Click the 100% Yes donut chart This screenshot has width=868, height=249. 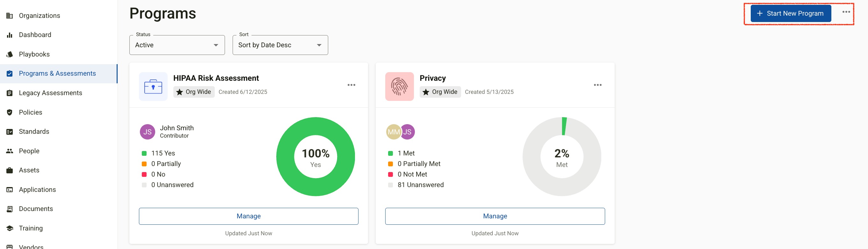(x=315, y=156)
